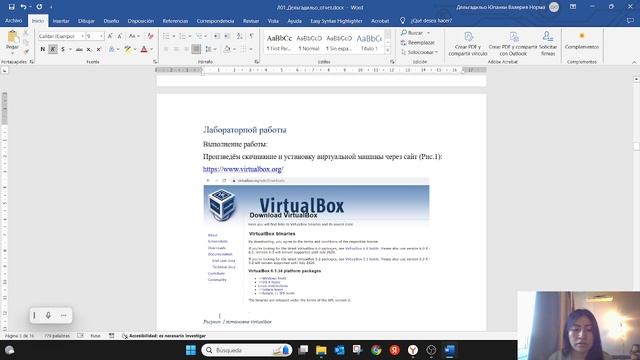Screen dimensions: 640x360
Task: Apply strikethrough formatting
Action: tap(79, 49)
